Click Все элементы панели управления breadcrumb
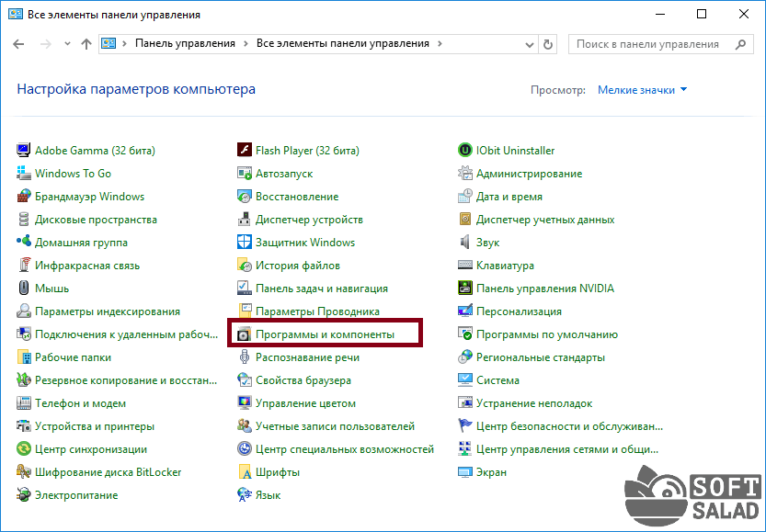766x532 pixels. pyautogui.click(x=342, y=43)
